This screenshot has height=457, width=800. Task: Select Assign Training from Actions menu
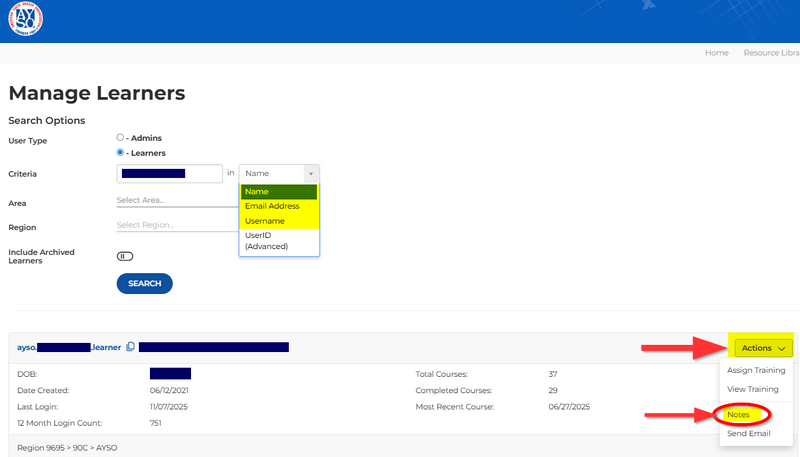tap(756, 371)
